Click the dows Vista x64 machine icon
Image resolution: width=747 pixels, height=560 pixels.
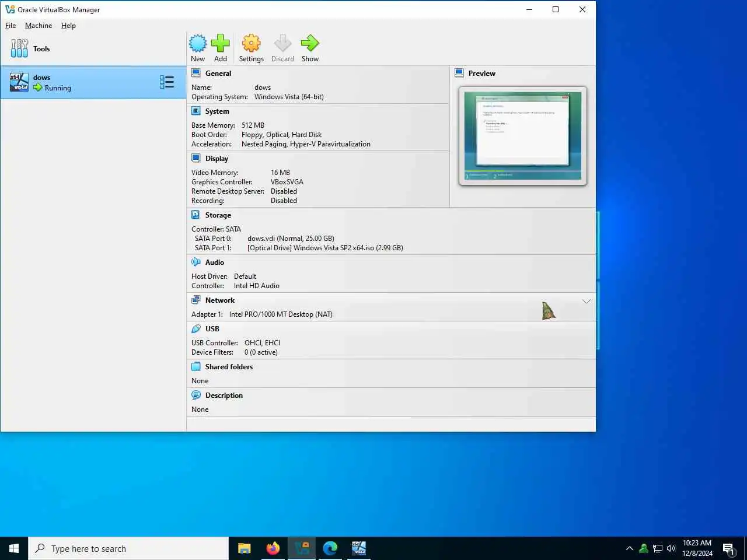tap(19, 82)
